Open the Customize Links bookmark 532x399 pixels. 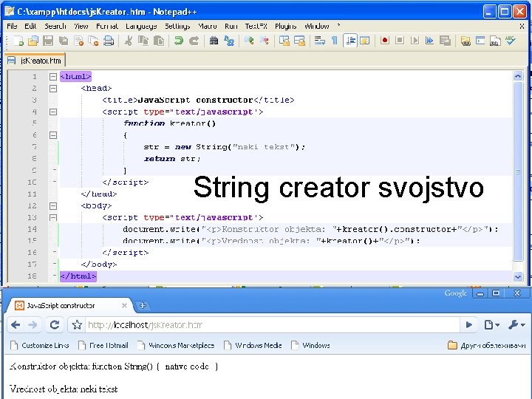pyautogui.click(x=40, y=345)
